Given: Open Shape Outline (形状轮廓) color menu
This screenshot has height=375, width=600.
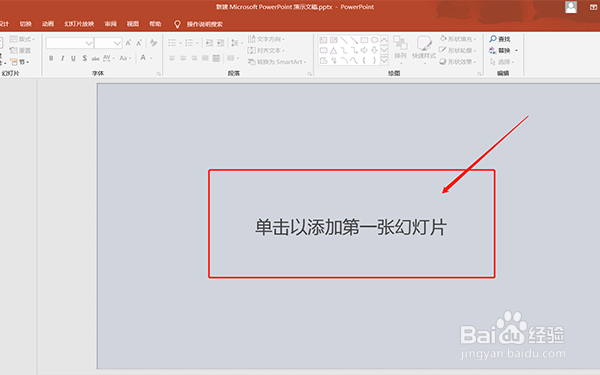Looking at the screenshot, I should tap(458, 50).
